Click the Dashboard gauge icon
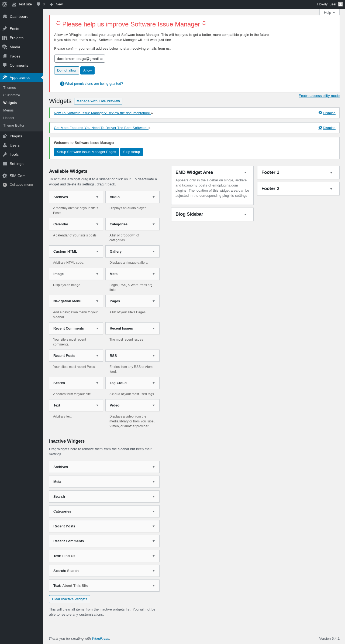345x644 pixels. click(x=5, y=16)
